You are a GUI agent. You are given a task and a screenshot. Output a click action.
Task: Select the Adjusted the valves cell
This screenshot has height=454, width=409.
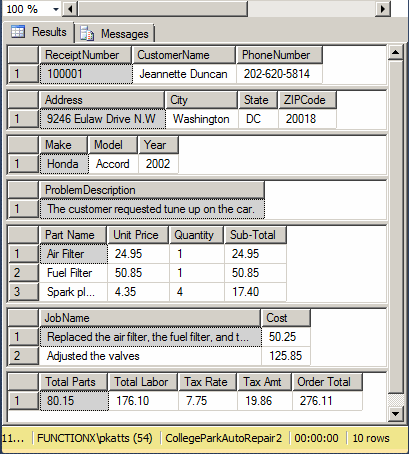(150, 356)
